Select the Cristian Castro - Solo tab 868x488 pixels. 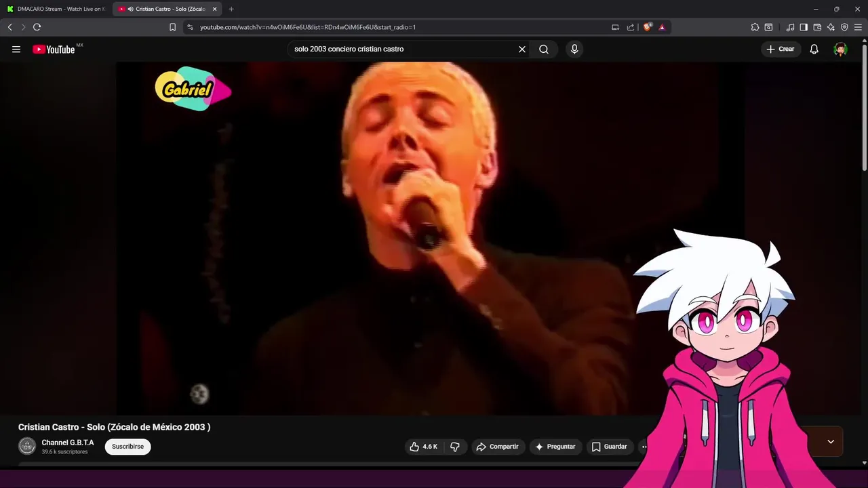pyautogui.click(x=166, y=9)
